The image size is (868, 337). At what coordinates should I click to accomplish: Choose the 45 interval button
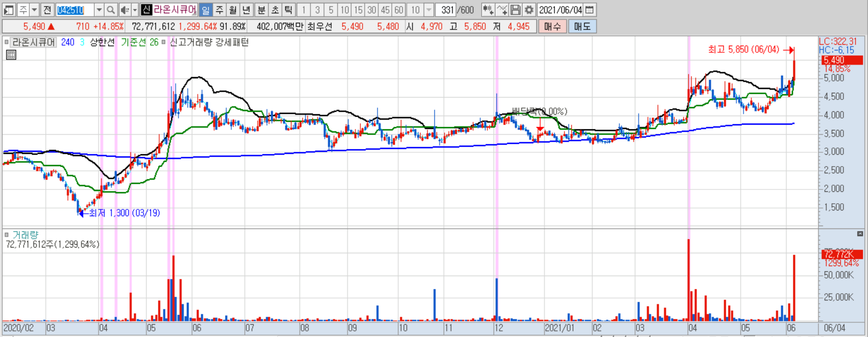pos(385,10)
